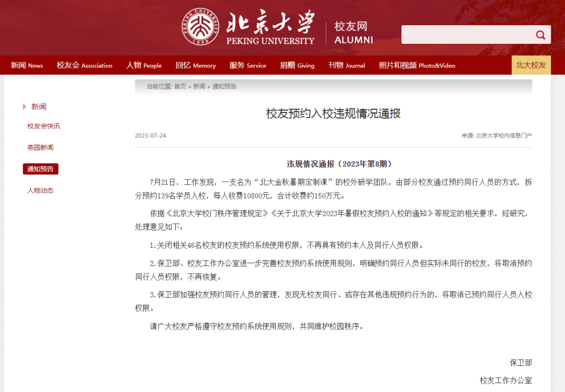
Task: Open the 新闻 News menu
Action: [x=27, y=65]
